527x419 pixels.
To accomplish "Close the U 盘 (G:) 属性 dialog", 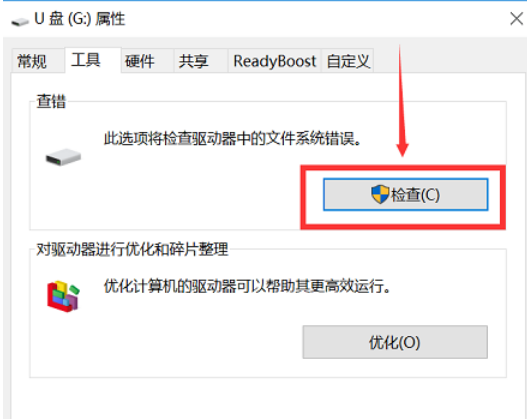I will click(x=516, y=18).
